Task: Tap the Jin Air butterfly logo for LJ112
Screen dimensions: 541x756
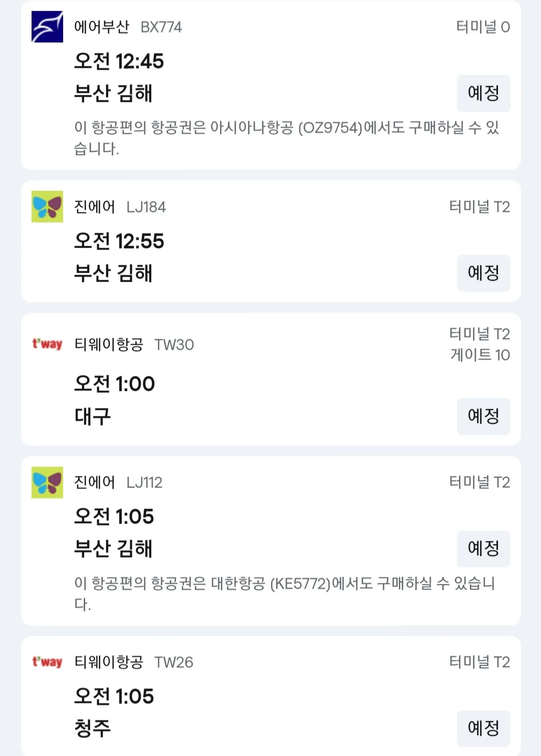Action: pyautogui.click(x=47, y=482)
